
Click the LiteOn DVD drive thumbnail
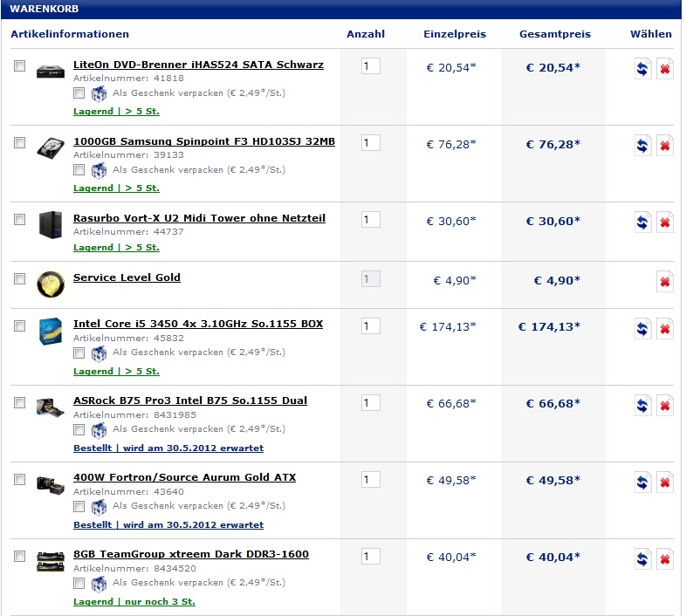pos(51,71)
